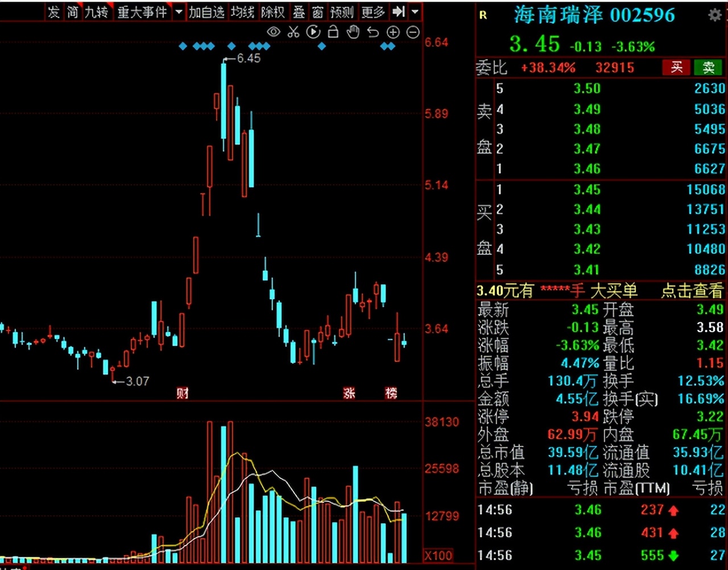The image size is (728, 570).
Task: Click the 6.45 high price label on chart
Action: click(249, 58)
